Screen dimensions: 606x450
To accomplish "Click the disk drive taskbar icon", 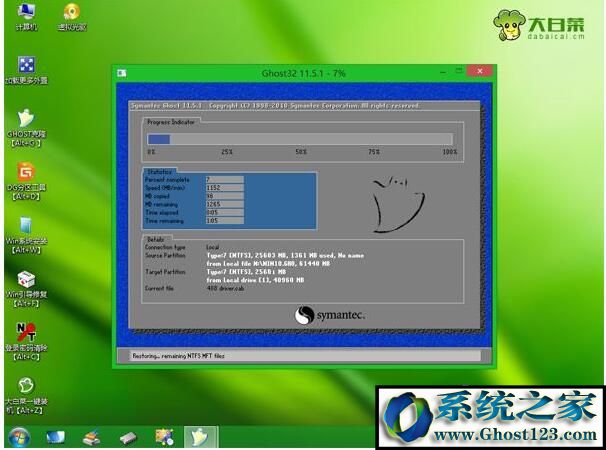I will pyautogui.click(x=128, y=438).
